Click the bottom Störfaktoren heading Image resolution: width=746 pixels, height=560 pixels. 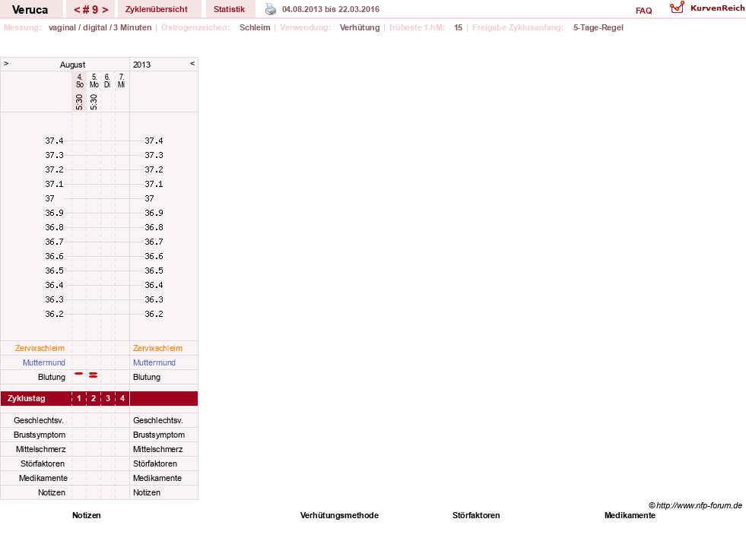tap(476, 515)
